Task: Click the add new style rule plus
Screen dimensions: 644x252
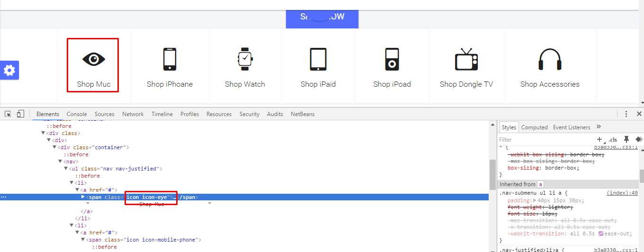Action: pos(600,139)
